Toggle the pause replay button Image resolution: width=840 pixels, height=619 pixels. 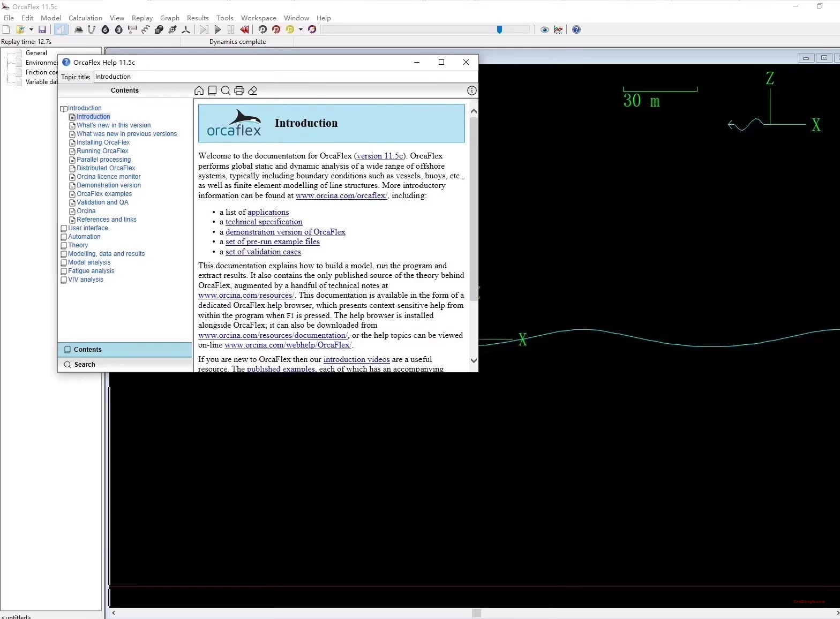(x=231, y=29)
